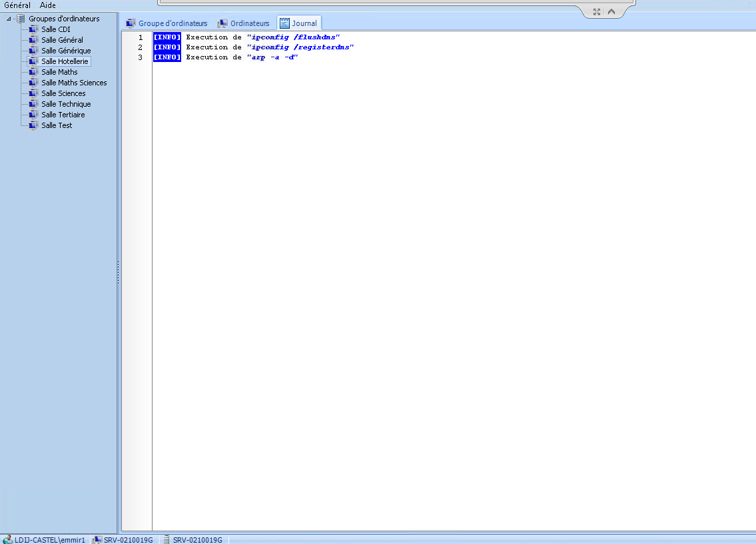Click the Journal tab notepad icon

click(284, 23)
